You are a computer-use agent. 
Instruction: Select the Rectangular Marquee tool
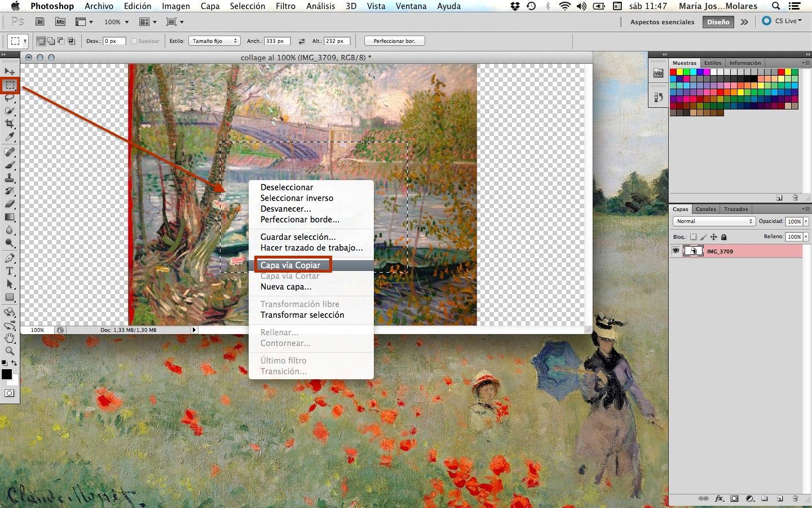[x=10, y=85]
